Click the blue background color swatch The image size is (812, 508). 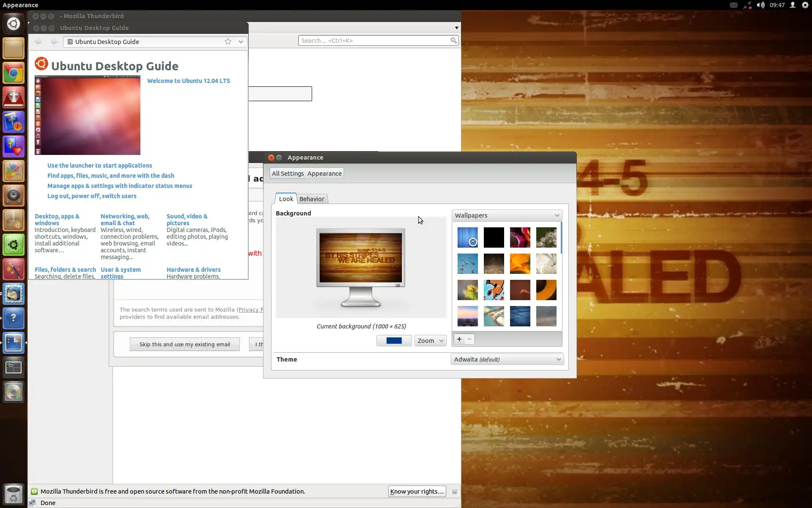[x=394, y=341]
